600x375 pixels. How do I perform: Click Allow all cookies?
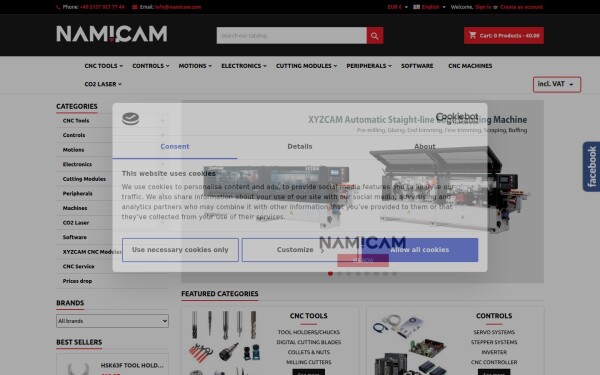[420, 250]
